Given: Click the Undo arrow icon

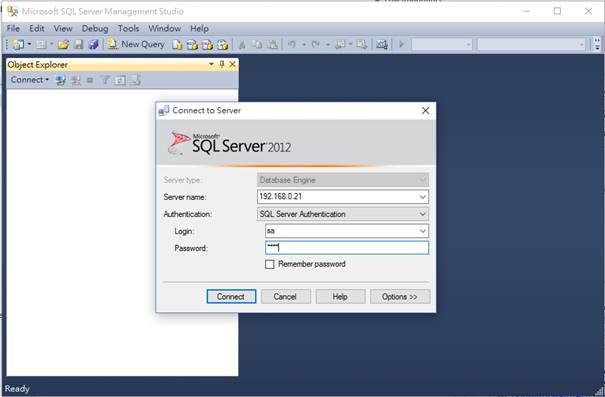Looking at the screenshot, I should tap(292, 45).
